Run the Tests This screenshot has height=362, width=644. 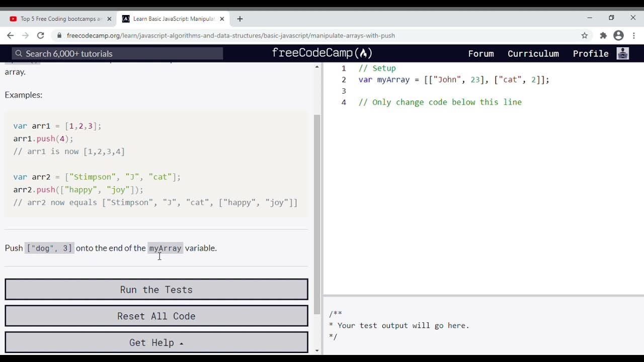[x=156, y=290]
